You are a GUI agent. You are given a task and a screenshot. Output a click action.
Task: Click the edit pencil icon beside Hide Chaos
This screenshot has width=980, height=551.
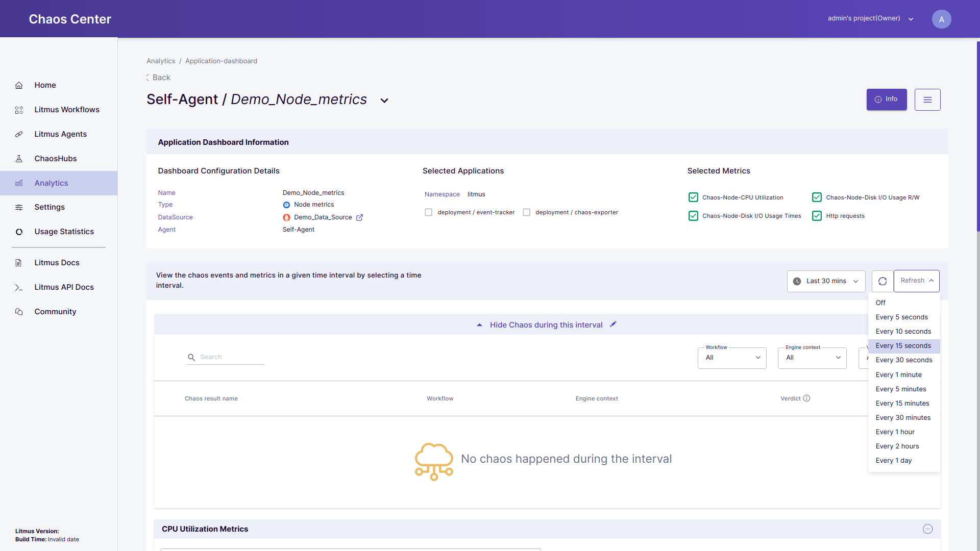614,324
